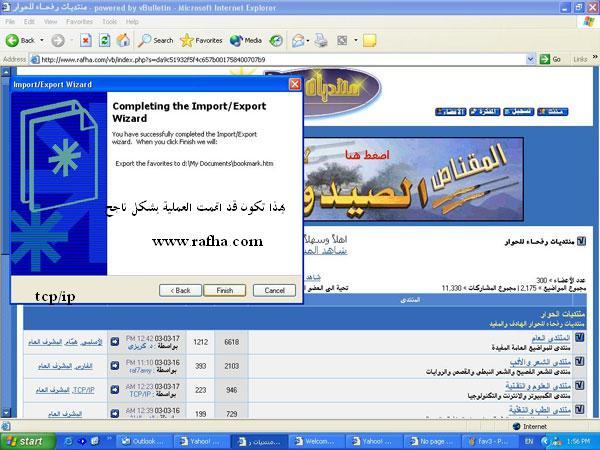
Task: Click the cell showing 1212 topics
Action: pos(201,342)
